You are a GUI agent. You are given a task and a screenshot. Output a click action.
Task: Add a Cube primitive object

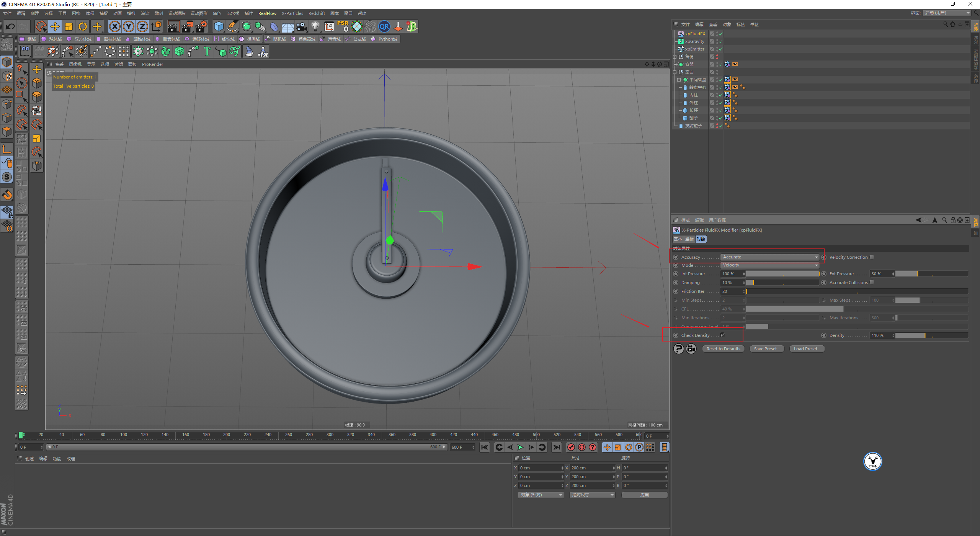219,26
